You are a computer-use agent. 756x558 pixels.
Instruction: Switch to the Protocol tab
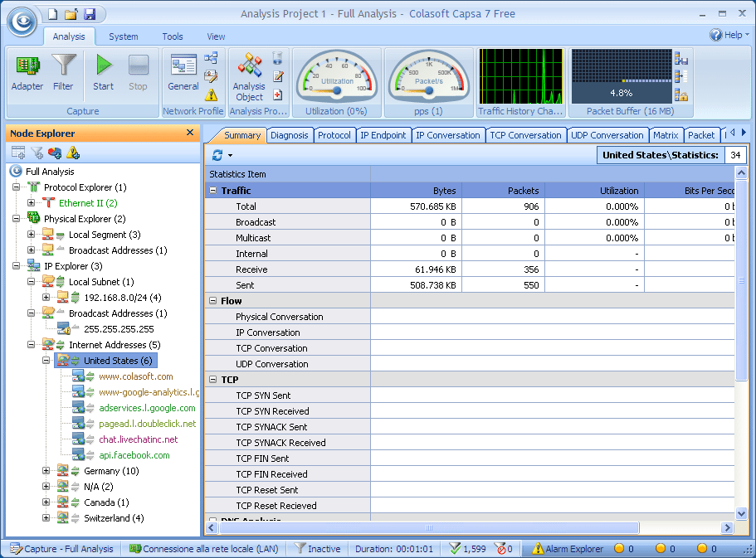click(x=334, y=135)
